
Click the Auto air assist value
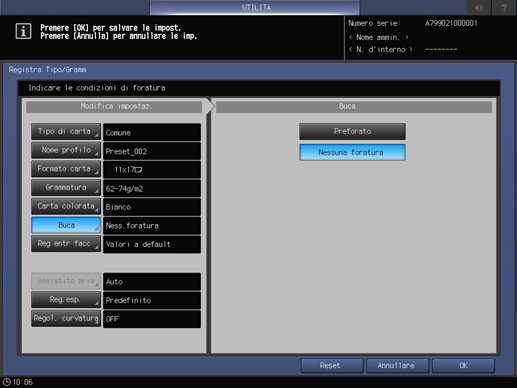[x=152, y=282]
